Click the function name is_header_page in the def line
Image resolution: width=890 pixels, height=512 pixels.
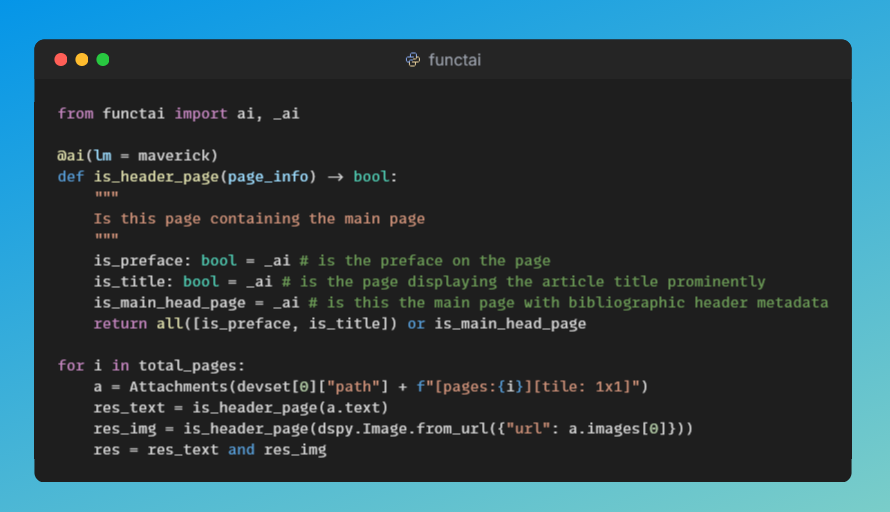point(156,177)
